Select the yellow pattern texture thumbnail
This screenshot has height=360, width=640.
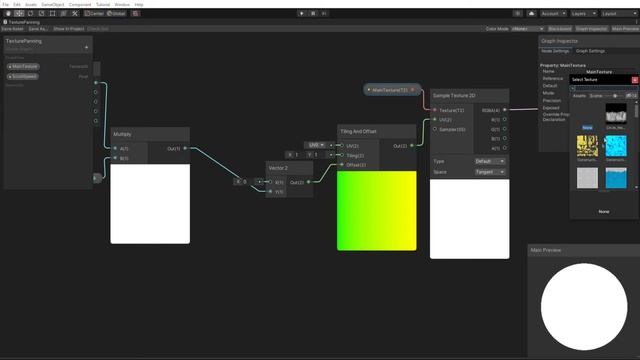tap(587, 146)
